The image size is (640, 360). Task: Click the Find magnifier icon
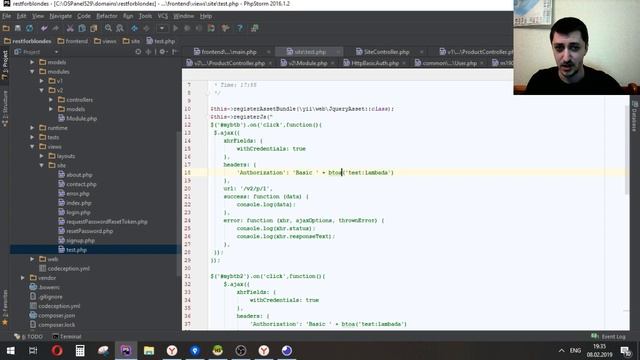pos(108,28)
